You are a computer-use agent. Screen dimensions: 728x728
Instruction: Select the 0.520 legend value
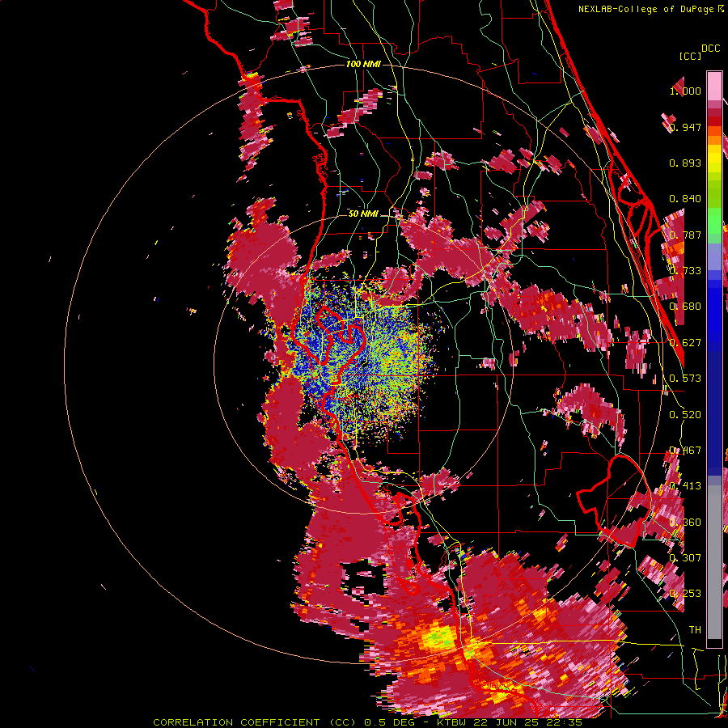(x=685, y=414)
